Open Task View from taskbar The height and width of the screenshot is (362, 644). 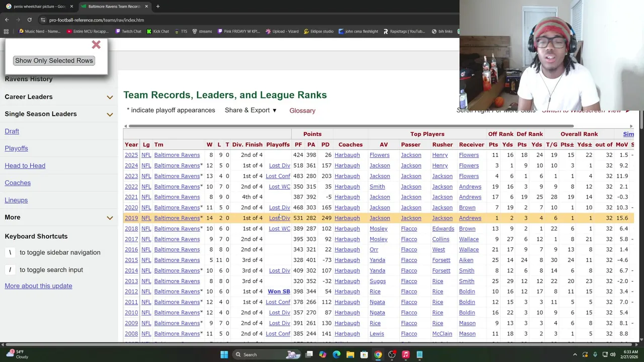pos(309,354)
